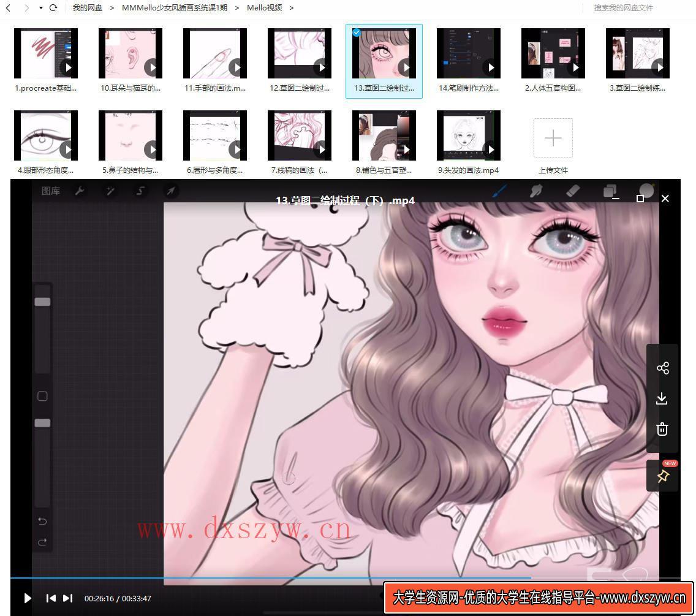The image size is (696, 616).
Task: Close the video player
Action: (x=665, y=199)
